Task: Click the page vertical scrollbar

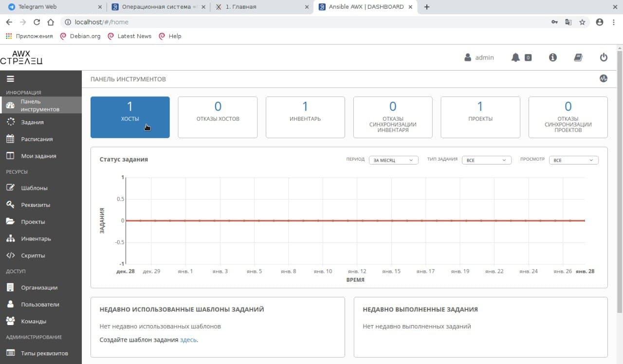Action: (x=620, y=181)
